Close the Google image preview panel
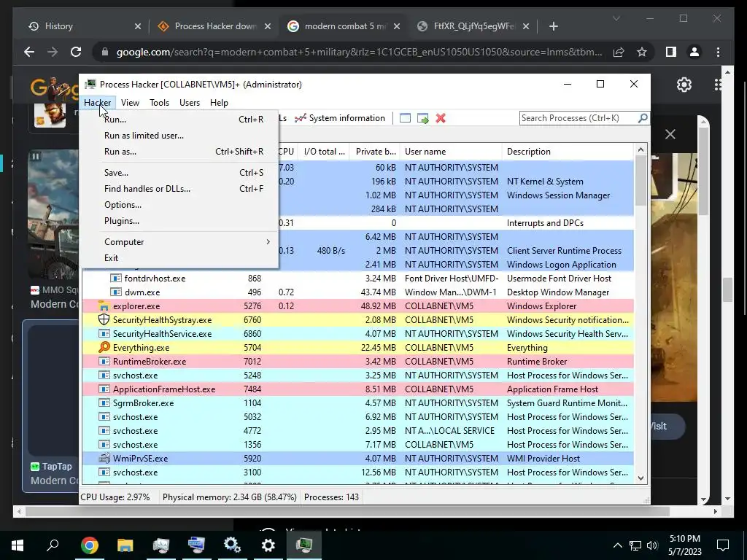The image size is (747, 560). click(x=670, y=134)
